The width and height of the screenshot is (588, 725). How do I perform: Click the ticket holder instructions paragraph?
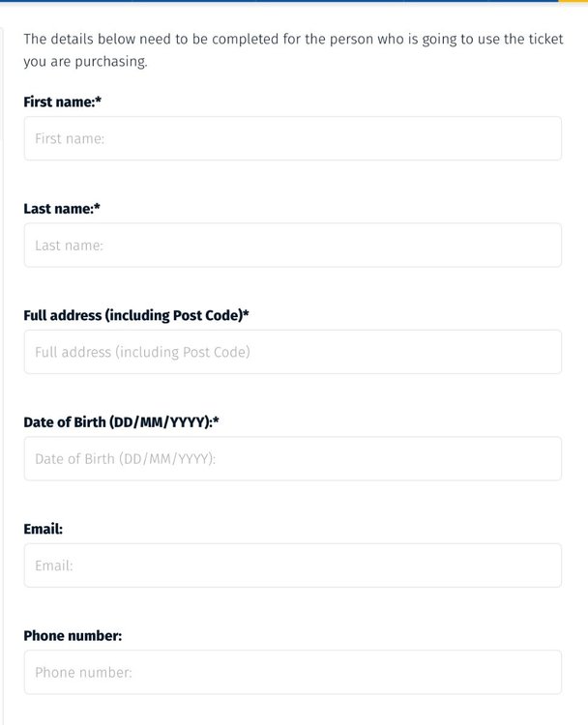(x=293, y=50)
